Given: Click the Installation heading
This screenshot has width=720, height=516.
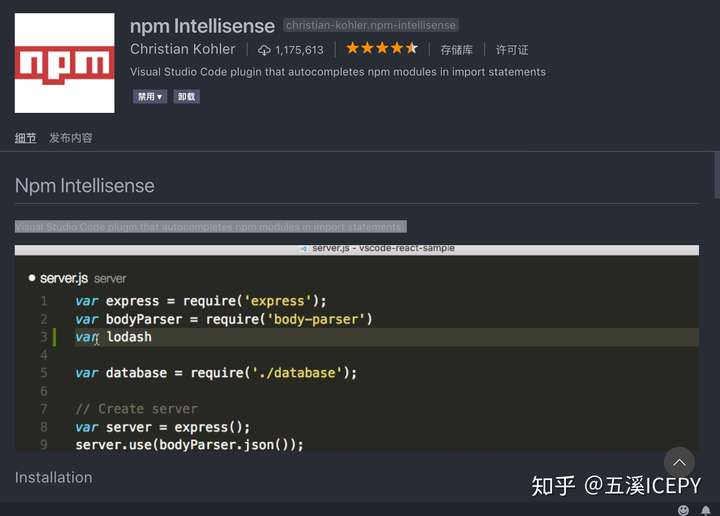Looking at the screenshot, I should pos(53,477).
